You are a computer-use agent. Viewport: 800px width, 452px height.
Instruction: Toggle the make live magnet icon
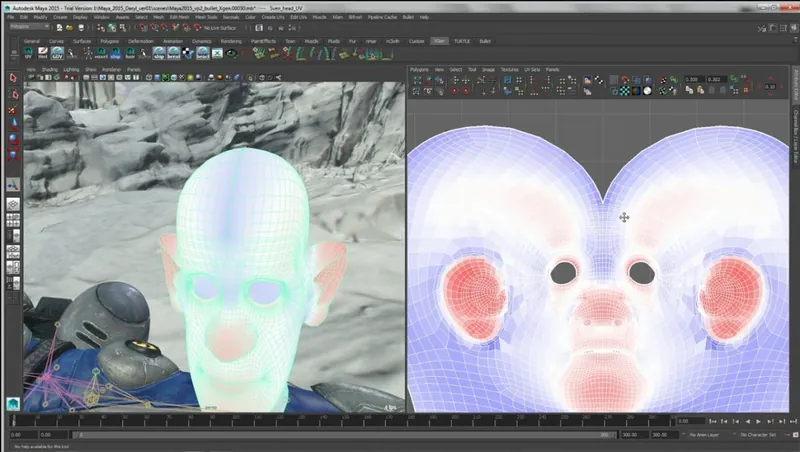click(x=197, y=28)
